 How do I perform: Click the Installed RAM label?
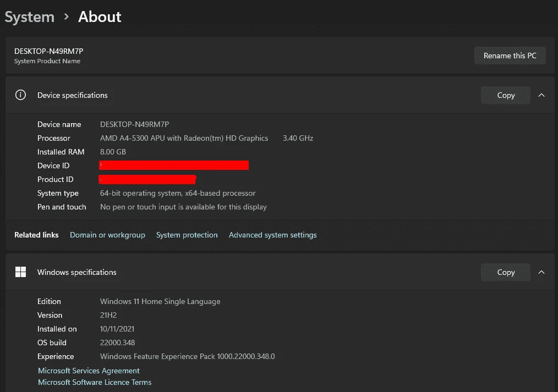click(x=61, y=152)
